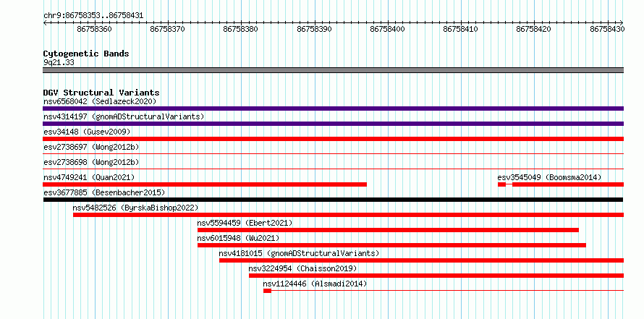The height and width of the screenshot is (319, 644).
Task: Click ruler position 86758430
Action: 607,30
